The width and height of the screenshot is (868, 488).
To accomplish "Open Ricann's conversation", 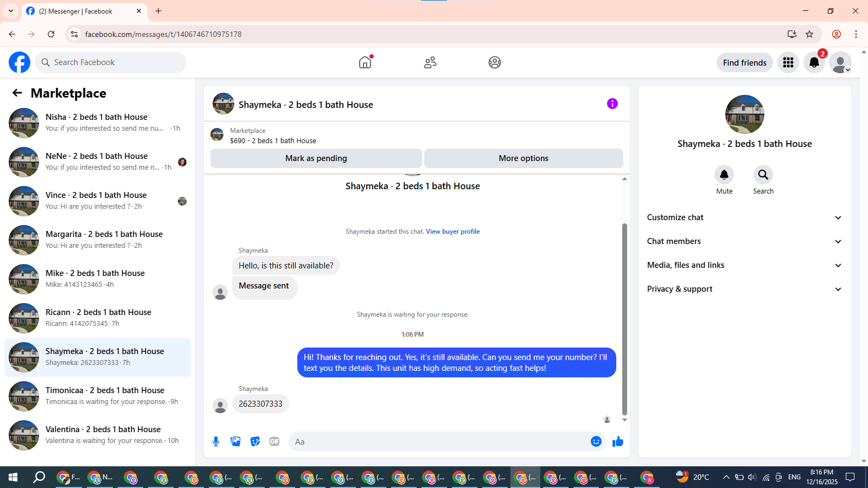I will [x=98, y=318].
